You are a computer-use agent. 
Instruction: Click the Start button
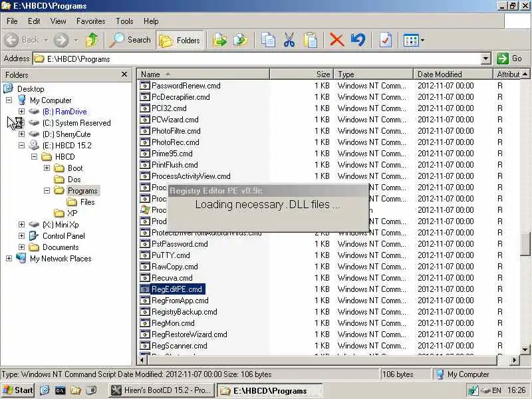(18, 390)
